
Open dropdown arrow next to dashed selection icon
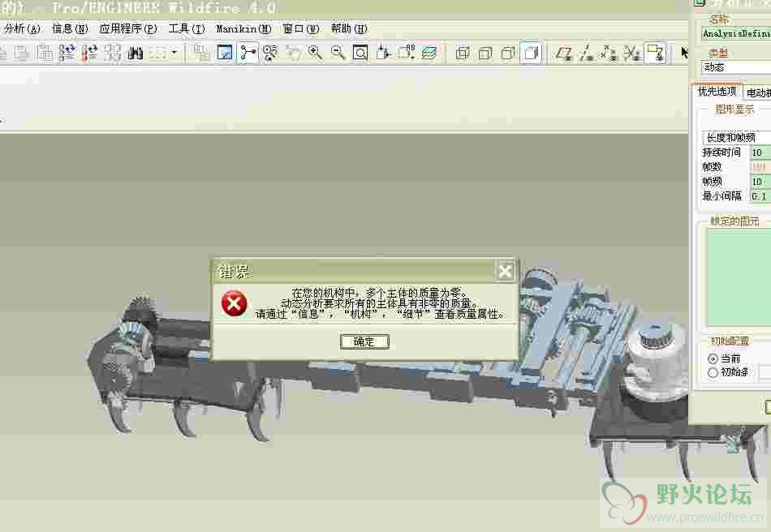tap(174, 53)
